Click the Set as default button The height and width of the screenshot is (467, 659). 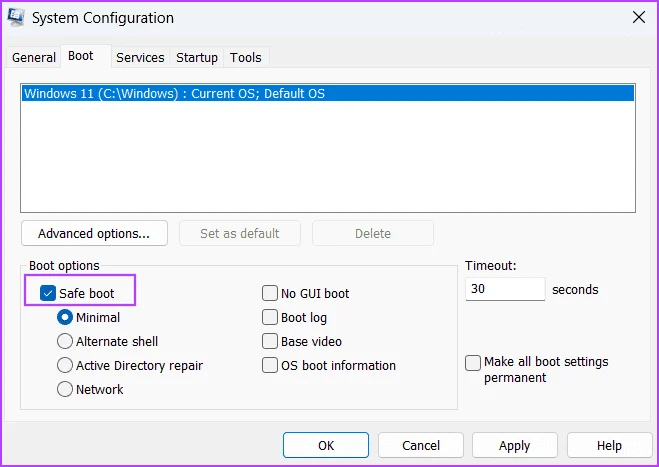[240, 233]
